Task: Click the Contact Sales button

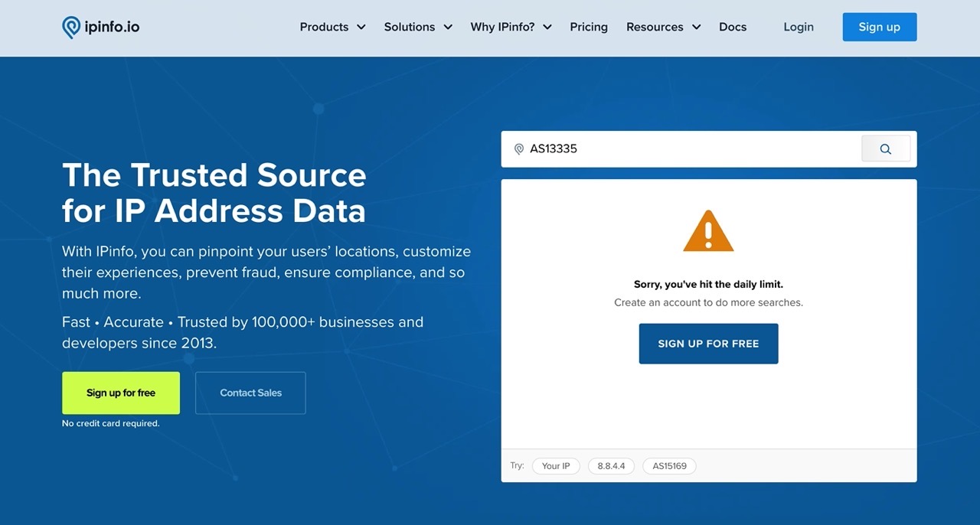Action: tap(250, 393)
